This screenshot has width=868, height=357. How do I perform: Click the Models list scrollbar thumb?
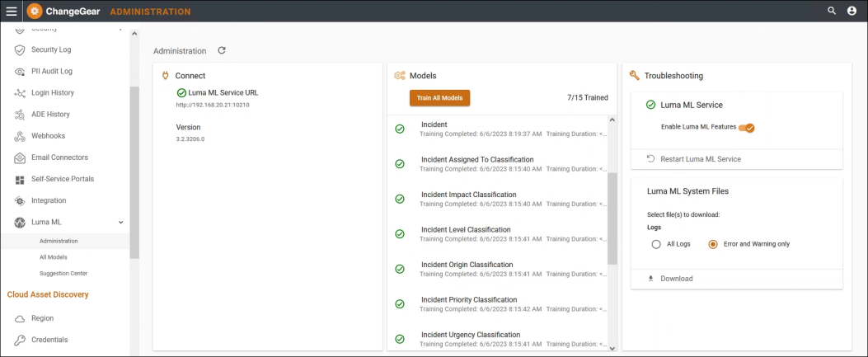pyautogui.click(x=612, y=218)
